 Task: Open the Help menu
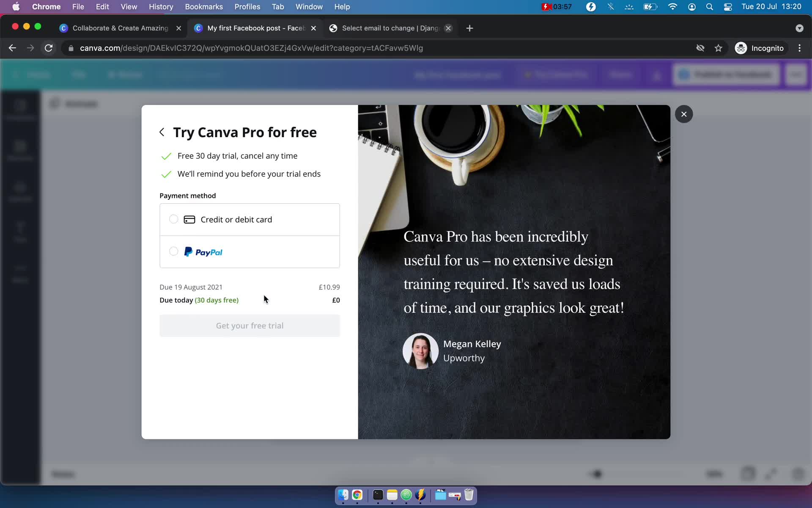pos(342,7)
